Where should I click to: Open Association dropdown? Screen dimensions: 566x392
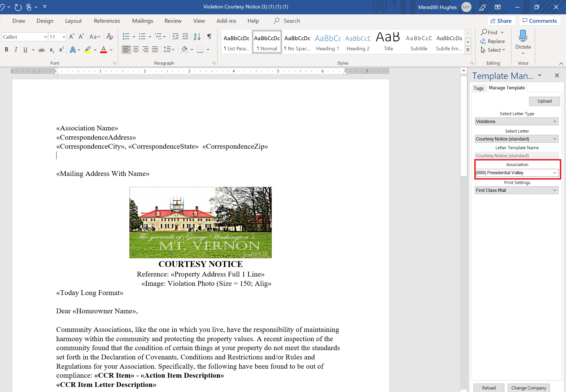point(516,173)
